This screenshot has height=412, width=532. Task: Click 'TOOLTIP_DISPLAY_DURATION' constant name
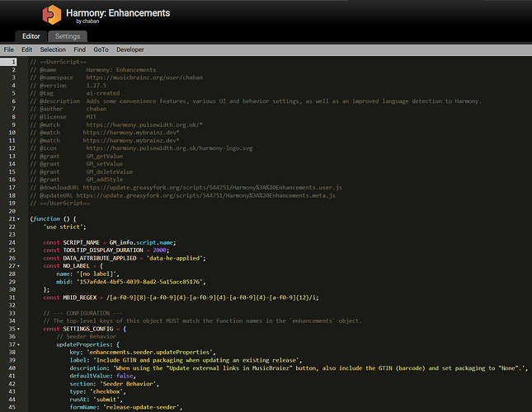[x=103, y=250]
